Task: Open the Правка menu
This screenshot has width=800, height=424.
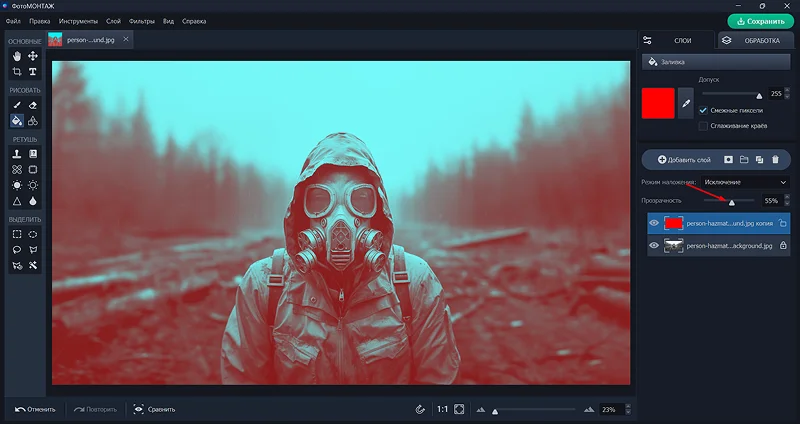Action: (39, 21)
